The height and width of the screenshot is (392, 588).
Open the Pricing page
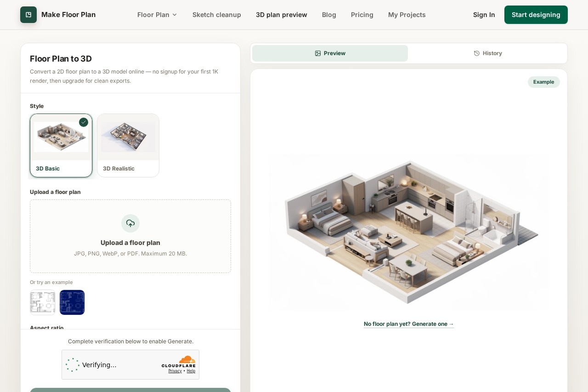[362, 15]
